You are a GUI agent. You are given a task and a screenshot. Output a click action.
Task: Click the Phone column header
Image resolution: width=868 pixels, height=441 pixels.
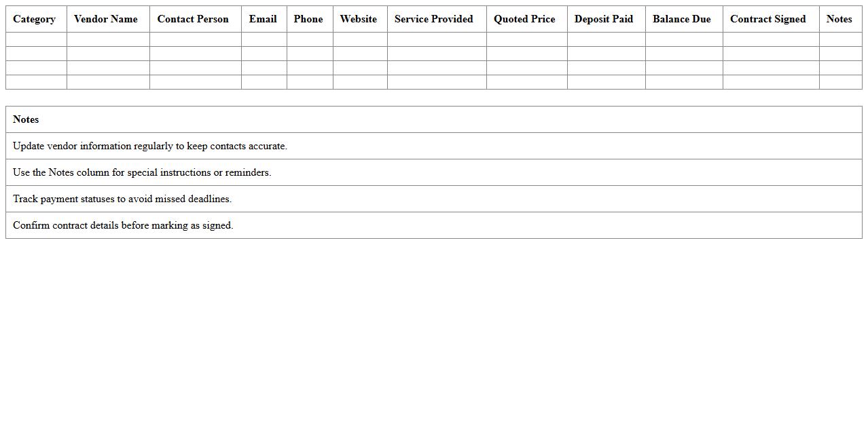308,19
